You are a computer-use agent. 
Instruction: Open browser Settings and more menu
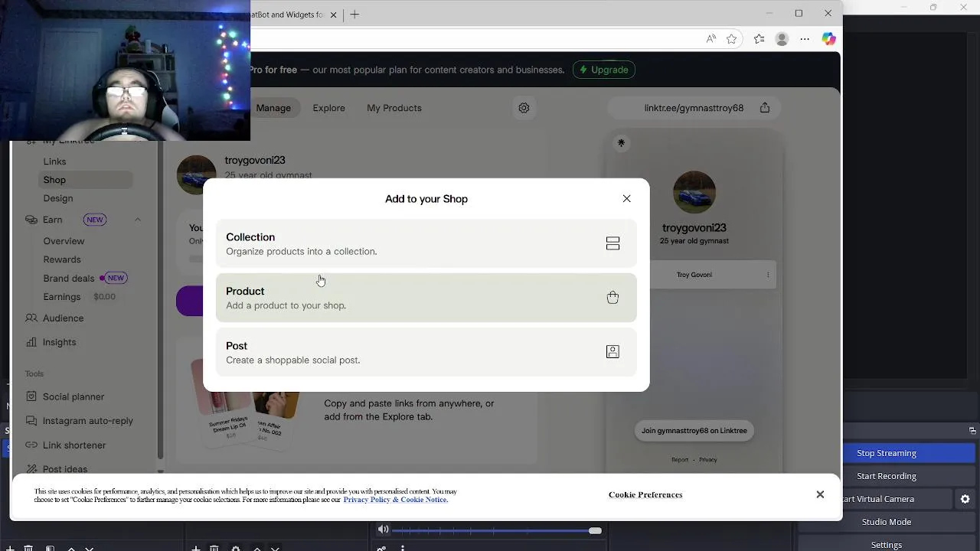(805, 39)
